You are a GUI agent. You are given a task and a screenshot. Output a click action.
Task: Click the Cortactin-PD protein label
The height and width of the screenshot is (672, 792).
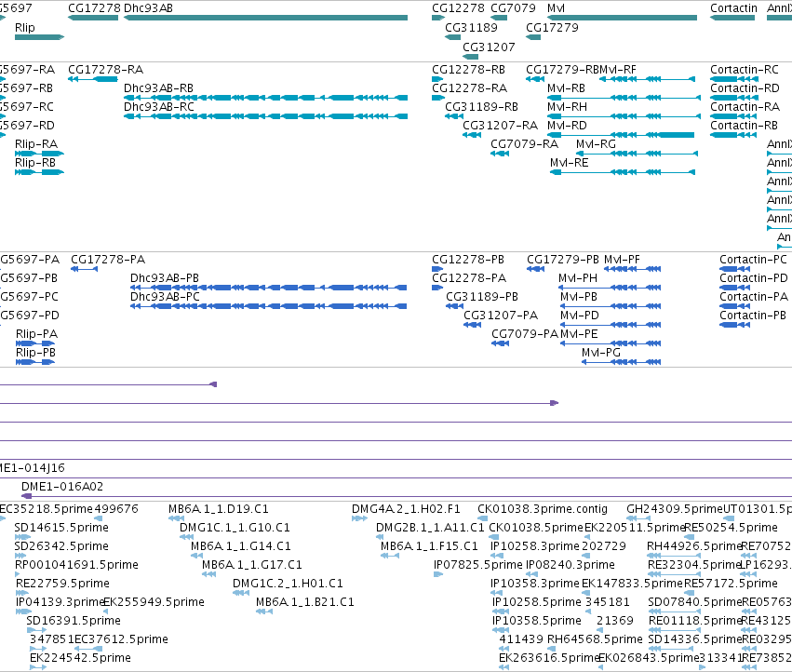[x=754, y=278]
